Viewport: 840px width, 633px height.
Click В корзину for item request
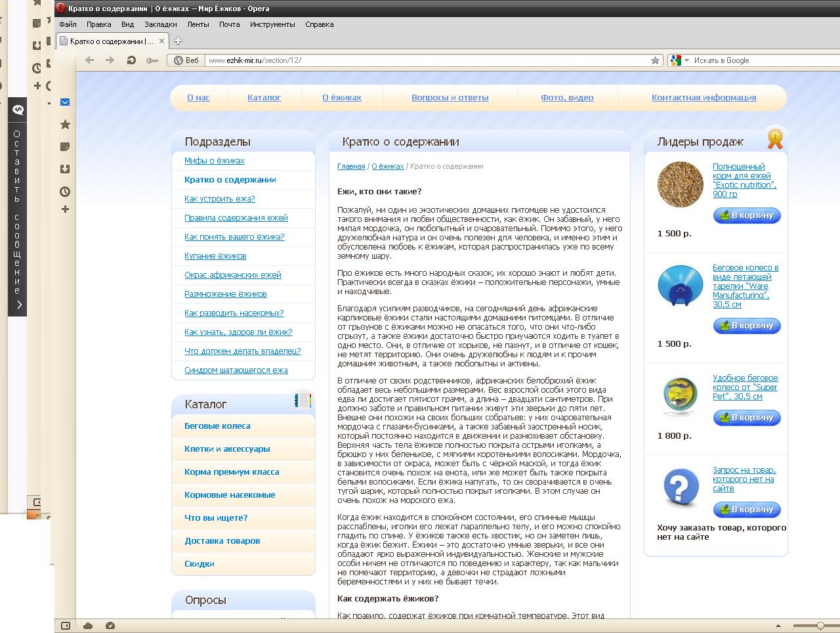(x=747, y=510)
